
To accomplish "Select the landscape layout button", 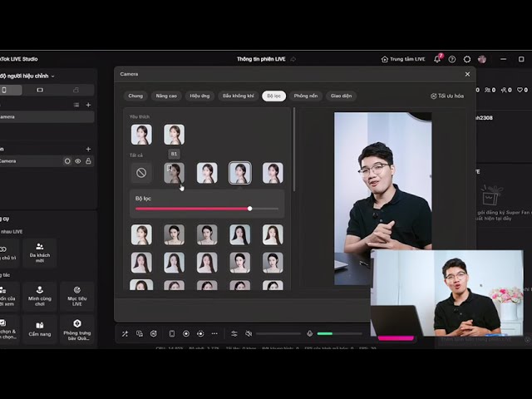I will (x=40, y=90).
